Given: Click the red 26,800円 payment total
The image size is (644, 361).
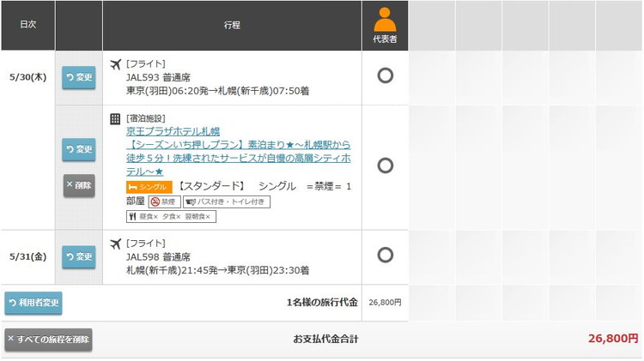Looking at the screenshot, I should tap(613, 340).
